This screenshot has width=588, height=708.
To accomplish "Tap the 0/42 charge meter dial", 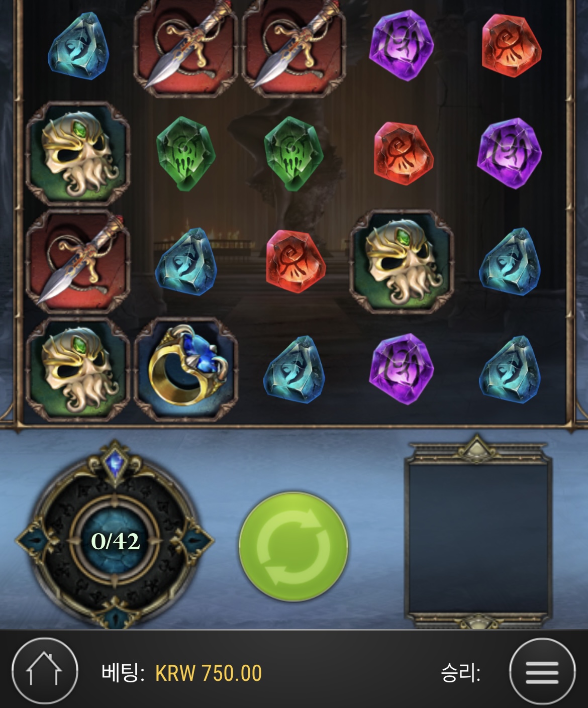I will pos(116,540).
